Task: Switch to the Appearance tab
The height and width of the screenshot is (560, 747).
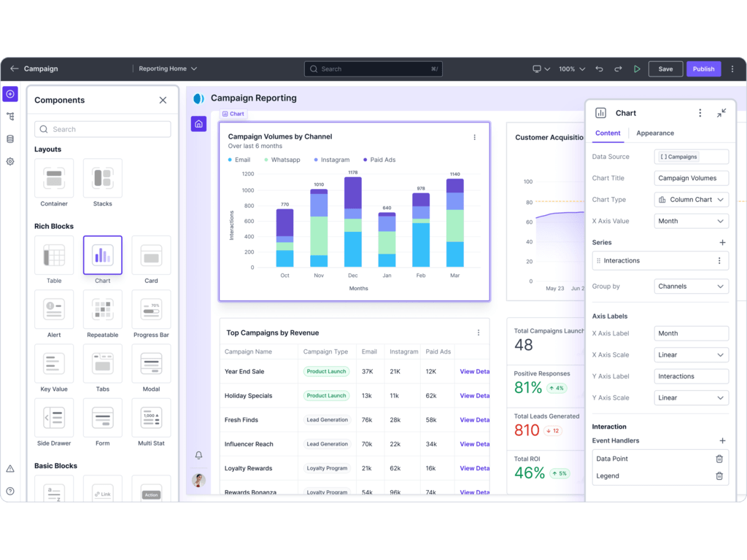Action: pyautogui.click(x=655, y=133)
